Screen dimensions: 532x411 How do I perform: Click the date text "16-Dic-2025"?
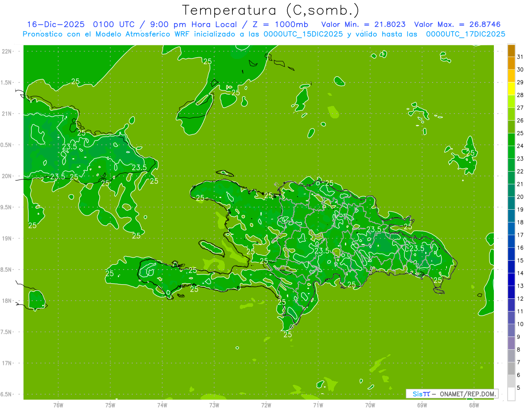[55, 24]
